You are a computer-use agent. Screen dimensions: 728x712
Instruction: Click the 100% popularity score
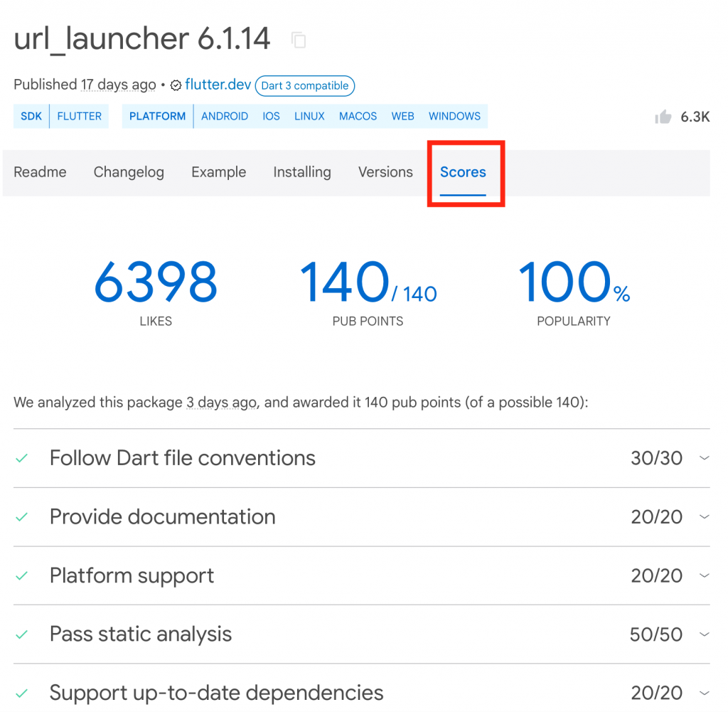pyautogui.click(x=574, y=282)
